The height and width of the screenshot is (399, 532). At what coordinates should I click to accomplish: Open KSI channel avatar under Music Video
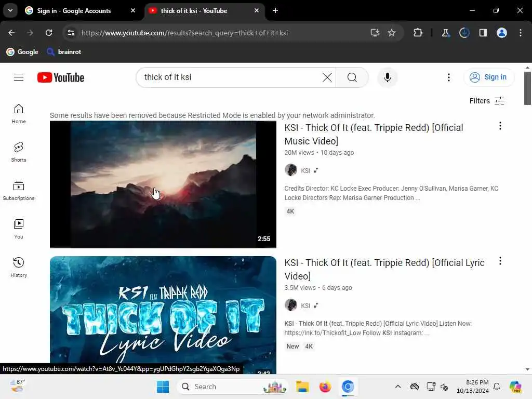click(291, 170)
